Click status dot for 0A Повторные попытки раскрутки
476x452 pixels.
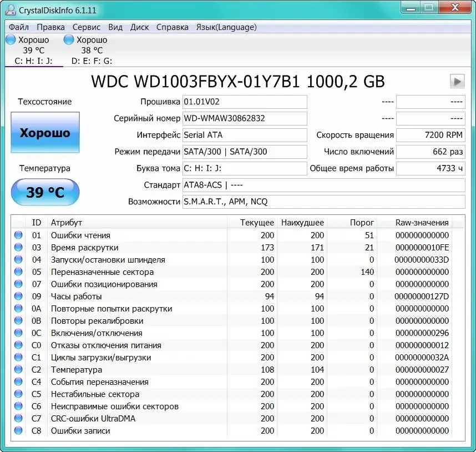[x=18, y=308]
